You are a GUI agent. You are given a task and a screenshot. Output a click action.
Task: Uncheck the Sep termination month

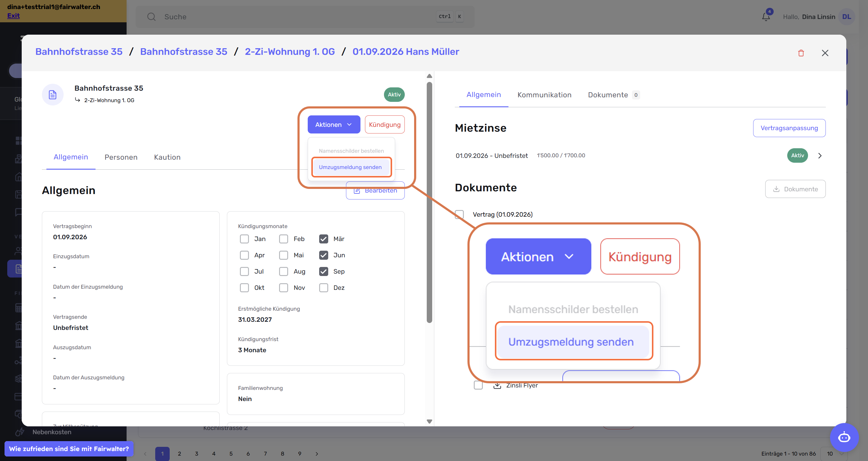pos(323,271)
